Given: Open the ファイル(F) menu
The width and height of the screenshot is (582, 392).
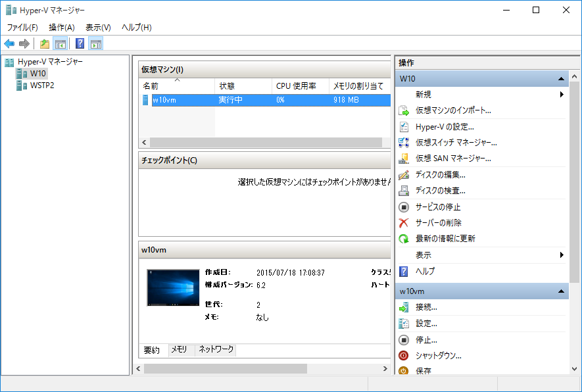Looking at the screenshot, I should tap(22, 28).
